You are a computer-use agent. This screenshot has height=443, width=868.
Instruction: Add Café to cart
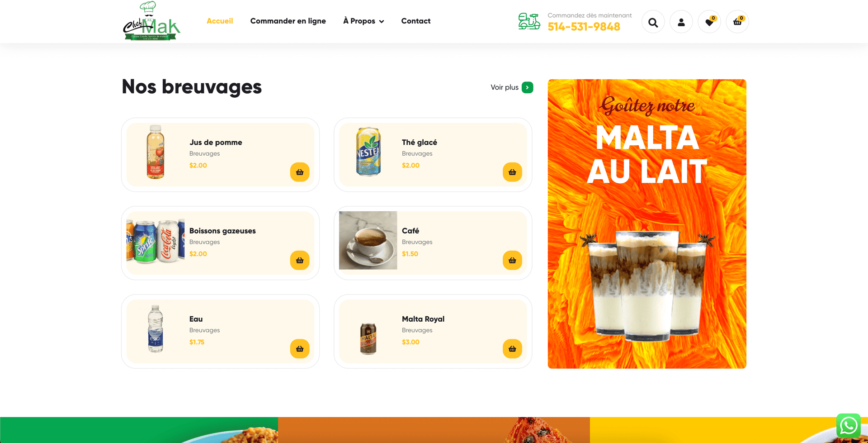tap(512, 260)
